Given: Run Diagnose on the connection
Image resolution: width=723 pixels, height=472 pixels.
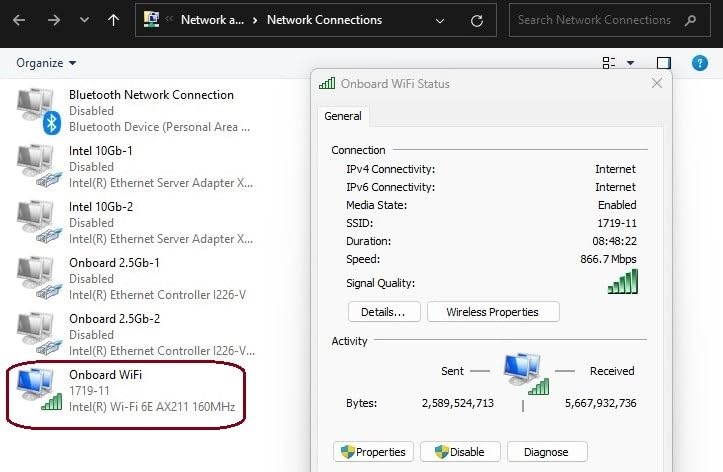Looking at the screenshot, I should 547,452.
